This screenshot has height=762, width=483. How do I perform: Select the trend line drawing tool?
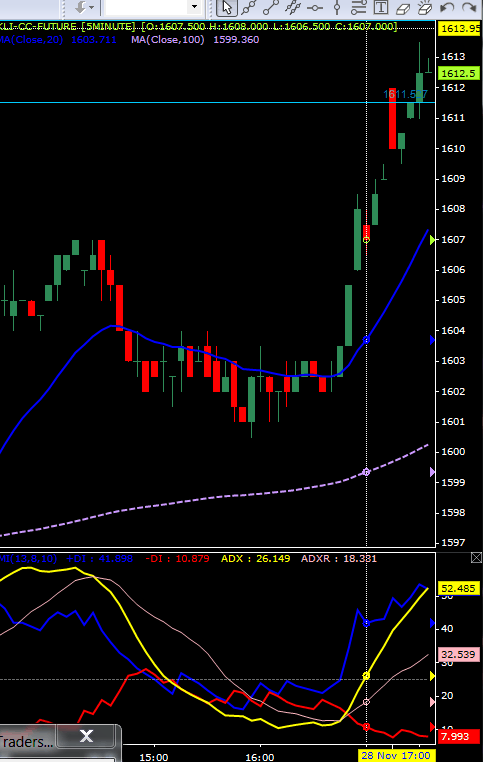pos(271,7)
